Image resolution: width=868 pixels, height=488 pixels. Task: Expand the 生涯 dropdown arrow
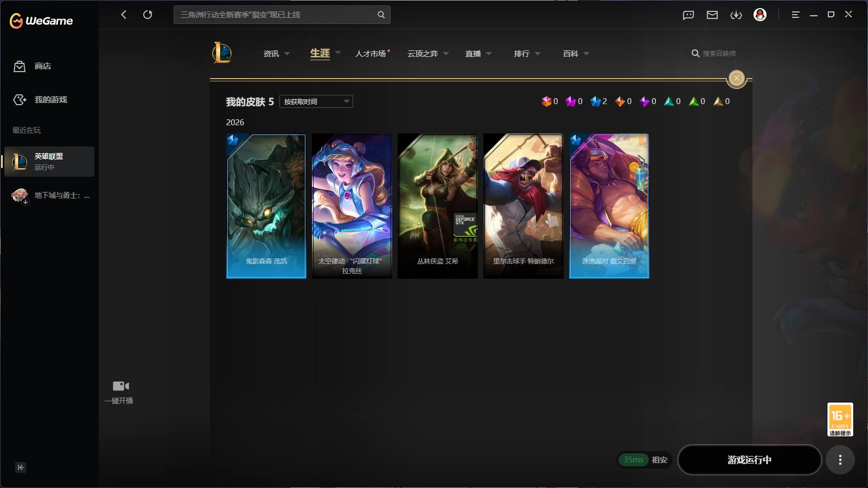click(x=338, y=53)
